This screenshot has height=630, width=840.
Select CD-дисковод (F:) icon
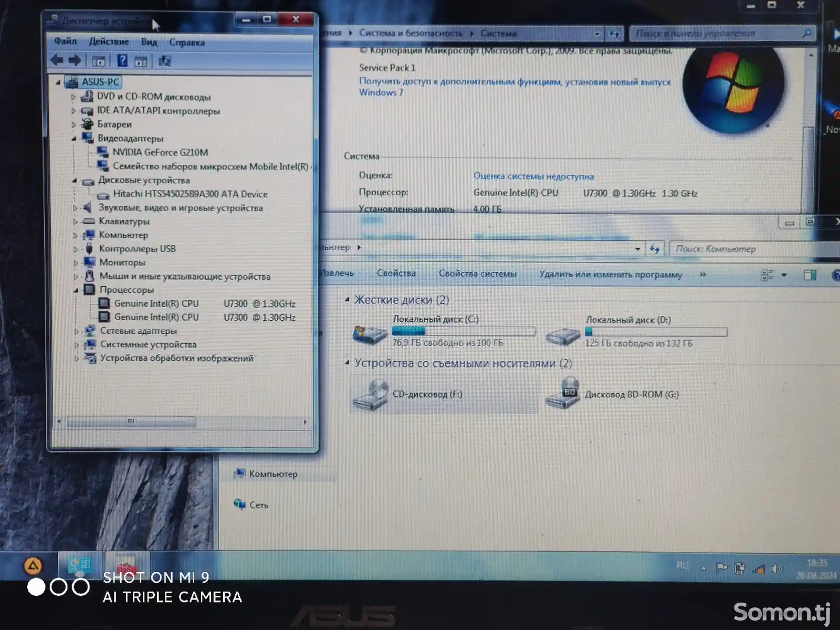tap(371, 395)
